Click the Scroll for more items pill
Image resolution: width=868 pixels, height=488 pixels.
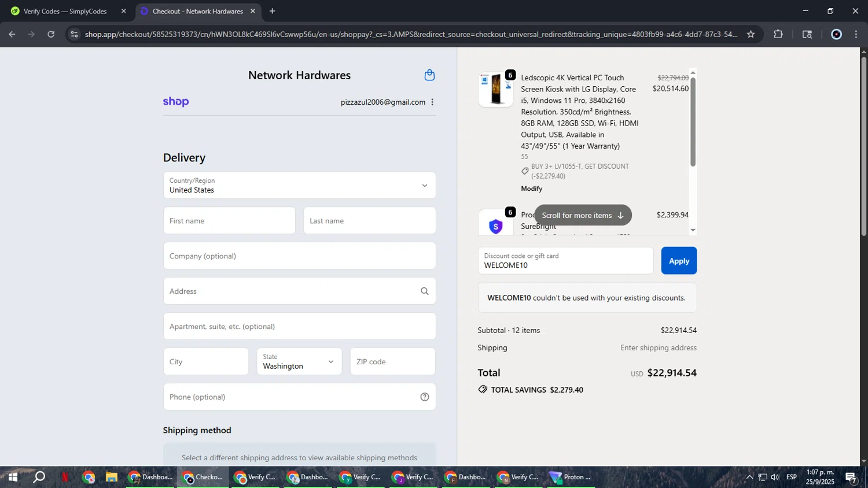[x=583, y=215]
